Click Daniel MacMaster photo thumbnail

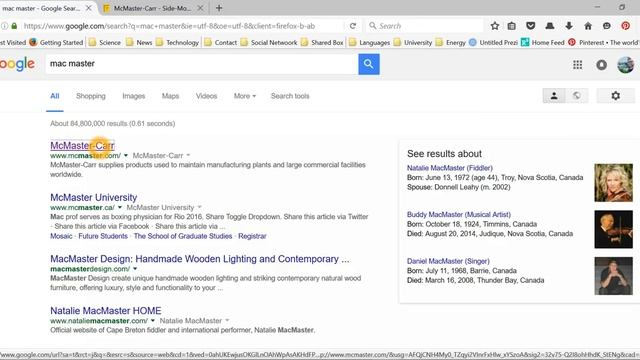(613, 276)
